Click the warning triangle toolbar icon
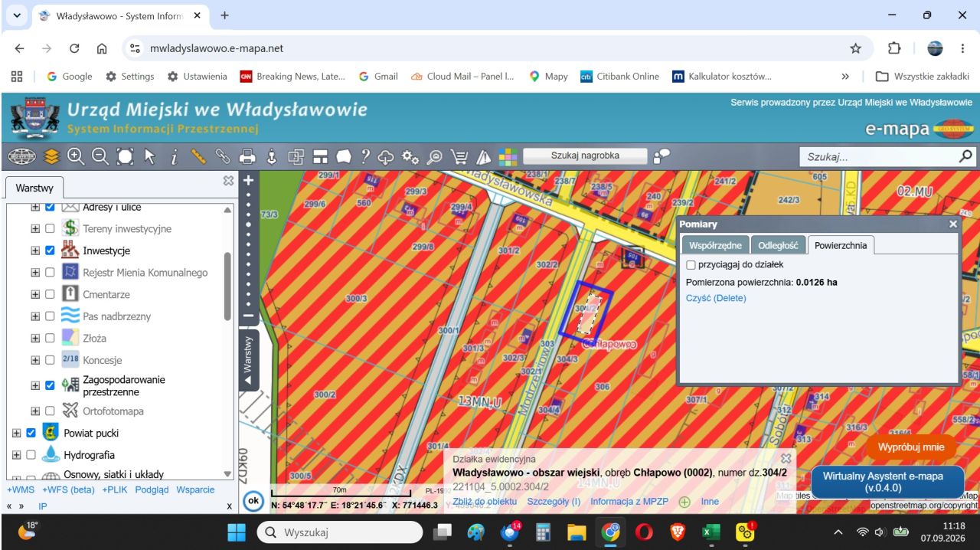Image resolution: width=980 pixels, height=550 pixels. pos(483,156)
